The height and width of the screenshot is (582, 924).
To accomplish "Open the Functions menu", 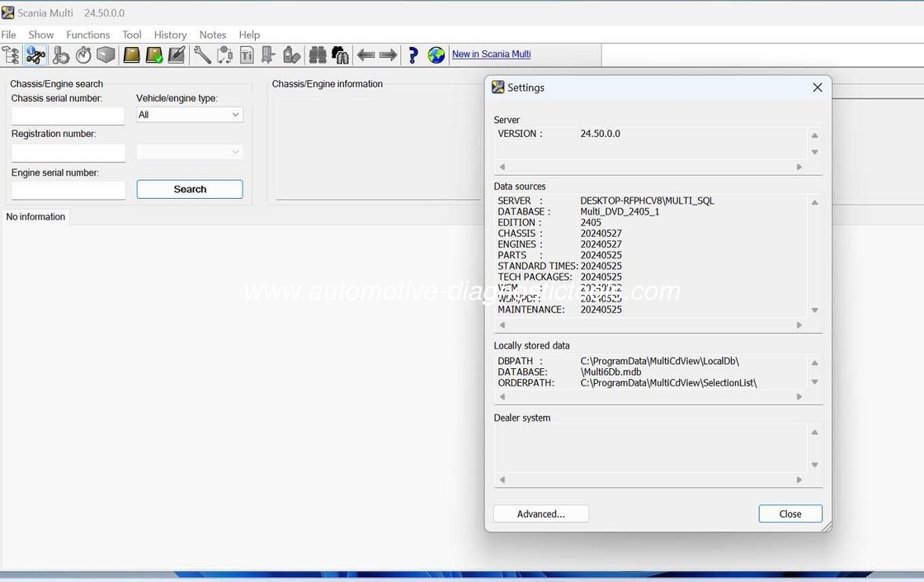I will point(87,35).
